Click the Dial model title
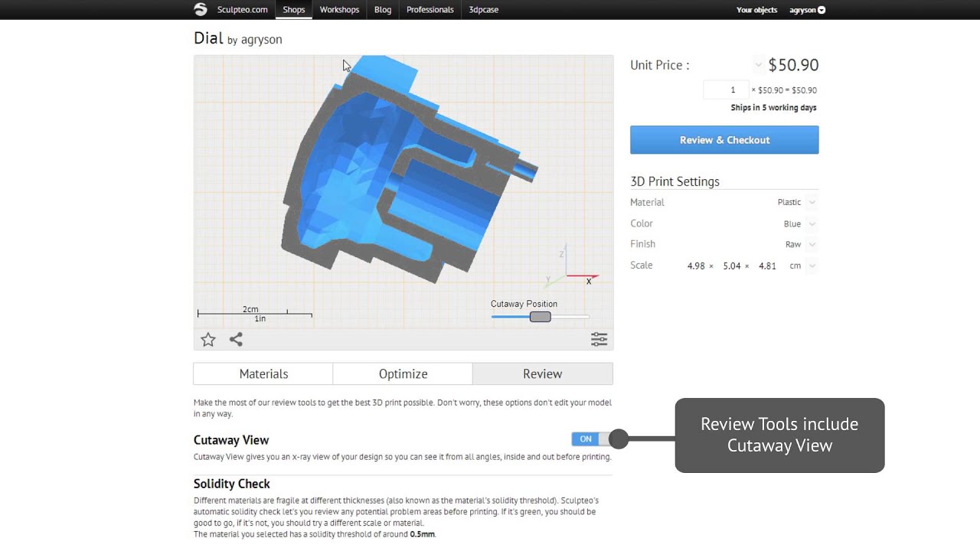Image resolution: width=980 pixels, height=551 pixels. click(x=208, y=37)
